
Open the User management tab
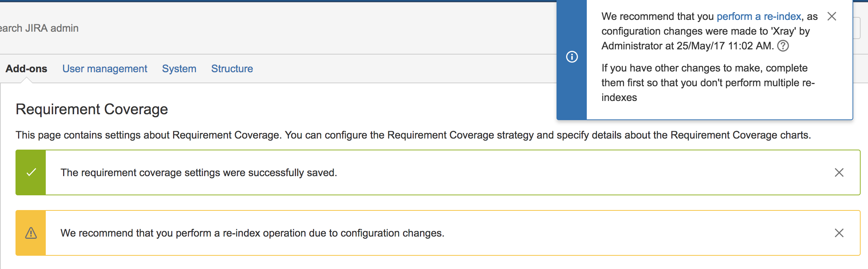click(x=105, y=69)
